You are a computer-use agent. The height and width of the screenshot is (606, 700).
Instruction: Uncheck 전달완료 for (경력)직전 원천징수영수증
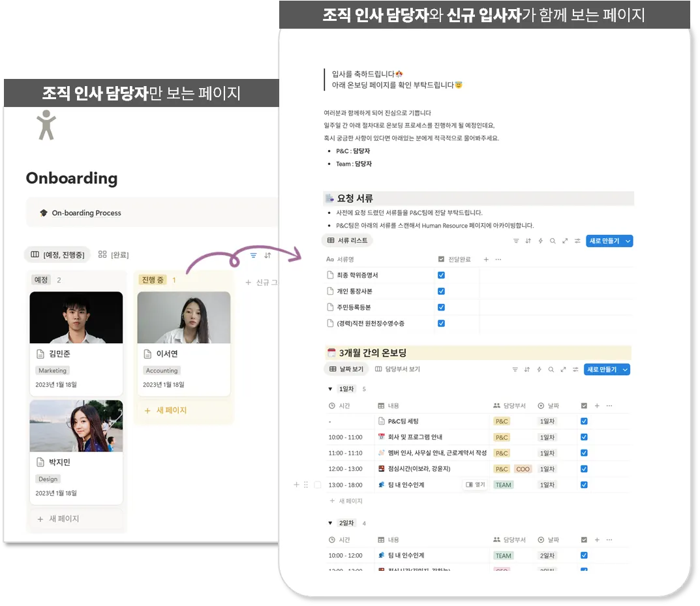(441, 324)
